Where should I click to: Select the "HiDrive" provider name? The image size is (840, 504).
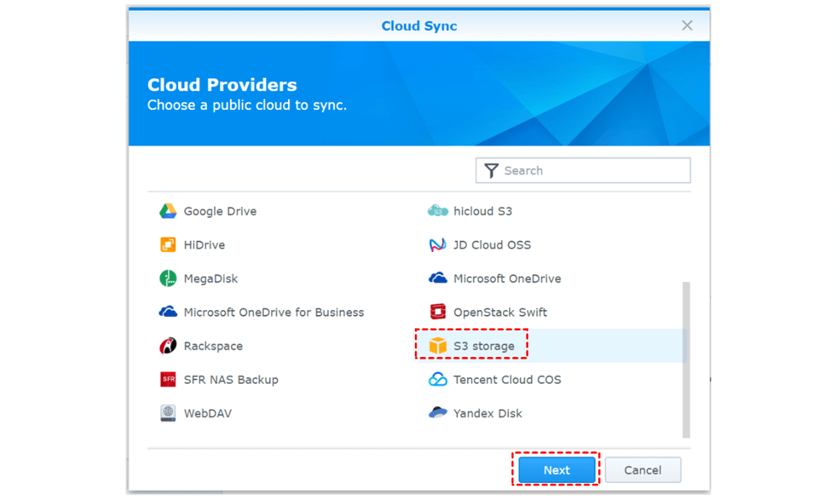[x=204, y=245]
